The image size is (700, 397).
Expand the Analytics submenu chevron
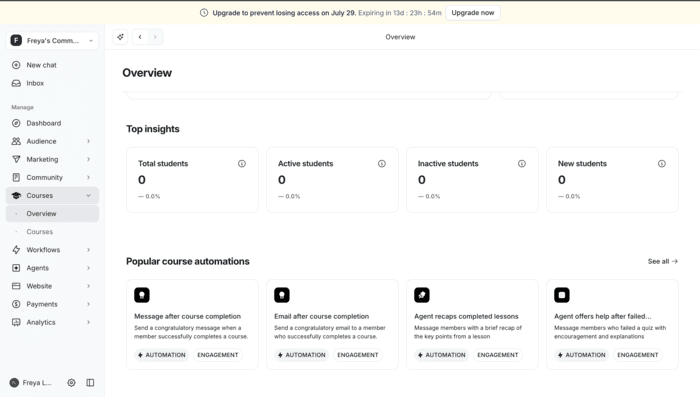coord(88,322)
